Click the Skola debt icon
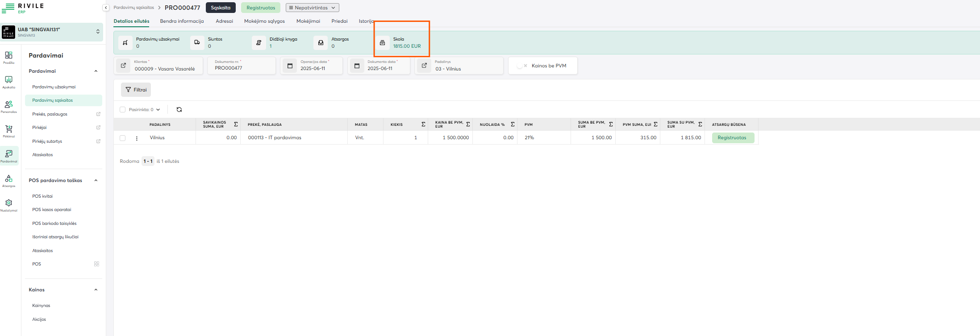 coord(382,43)
